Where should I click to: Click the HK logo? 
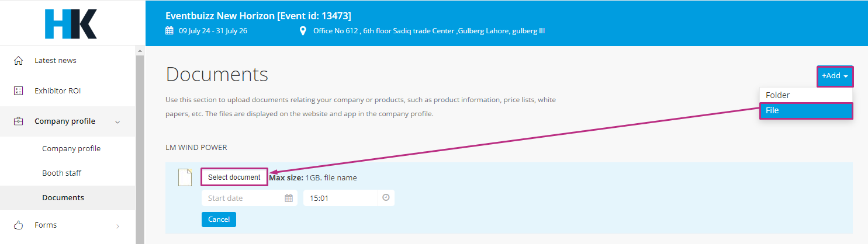click(71, 24)
